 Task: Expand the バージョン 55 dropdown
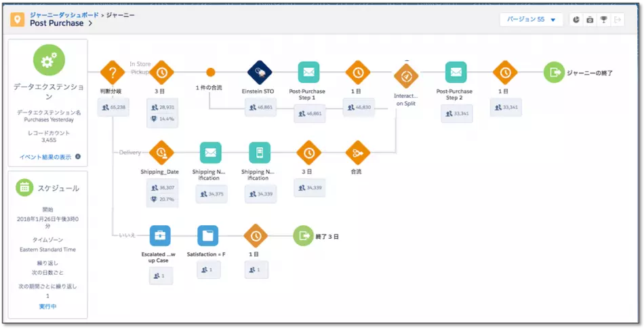531,20
